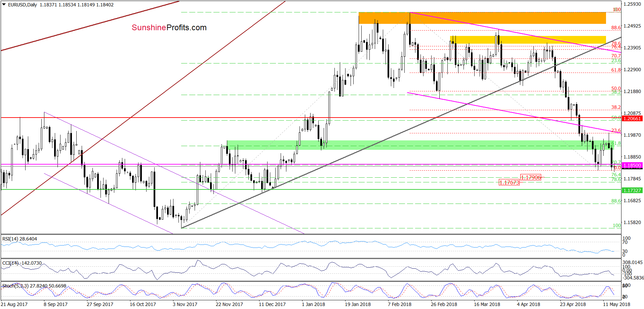Click the 19 Jan 2018 date label
Viewport: 644px width, 309px height.
(358, 304)
